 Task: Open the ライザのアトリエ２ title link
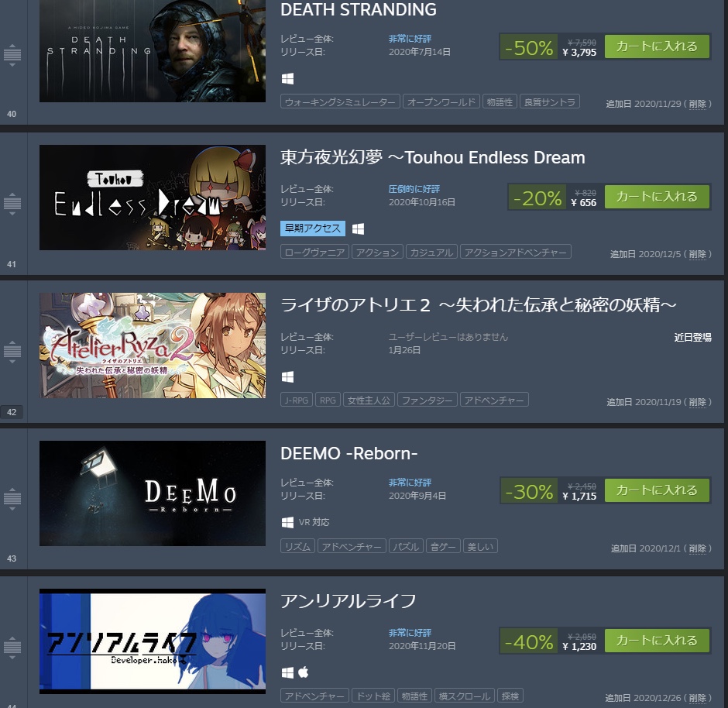tap(478, 305)
